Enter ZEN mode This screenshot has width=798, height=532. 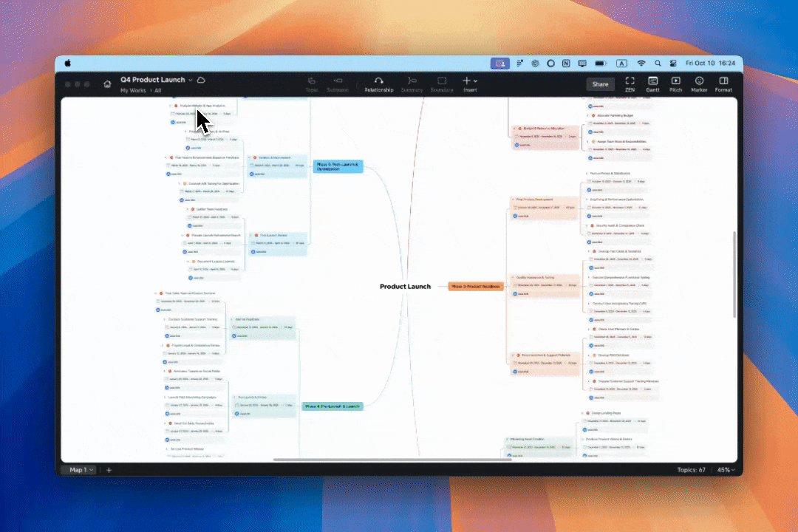630,84
